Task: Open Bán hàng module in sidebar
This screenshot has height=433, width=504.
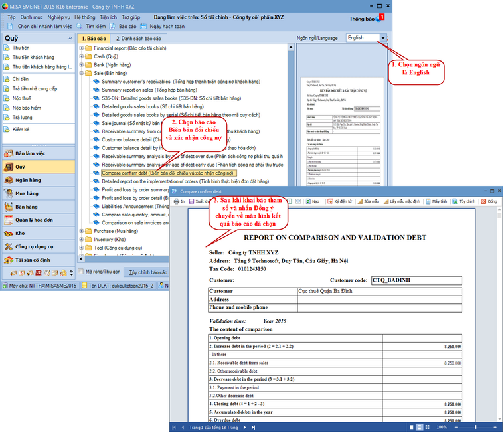Action: coord(39,207)
